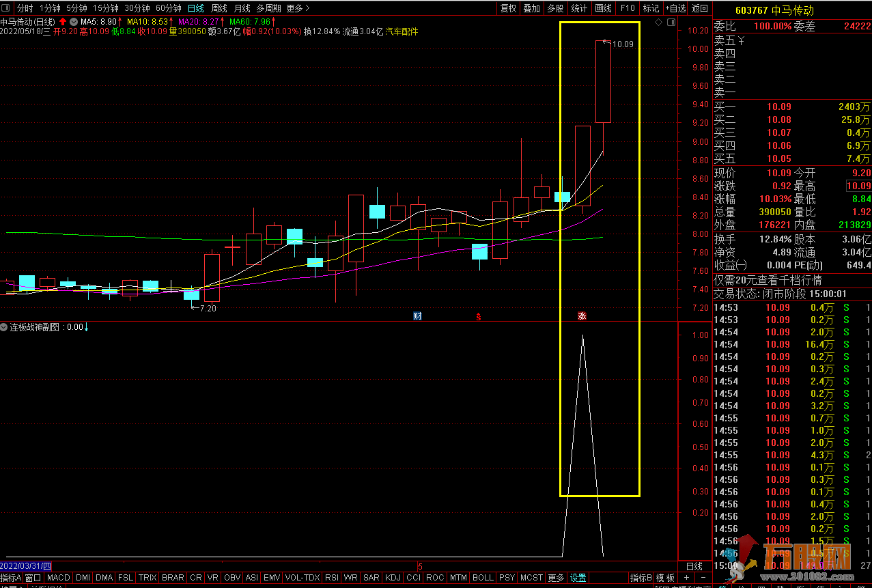Select the VOL-TDX indicator tab

pyautogui.click(x=303, y=578)
